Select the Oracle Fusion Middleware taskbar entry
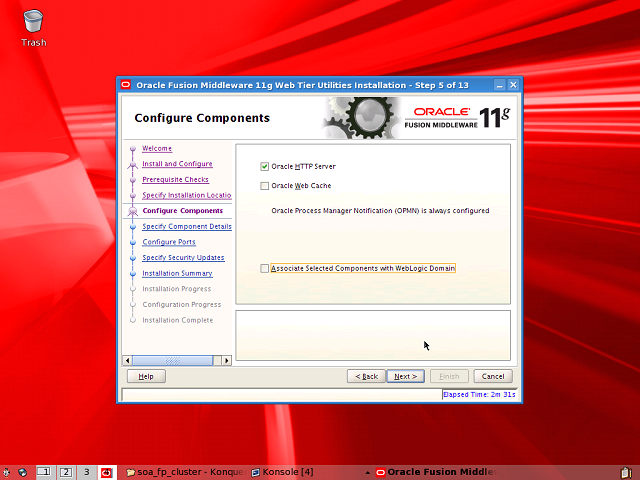Image resolution: width=640 pixels, height=480 pixels. click(x=436, y=472)
